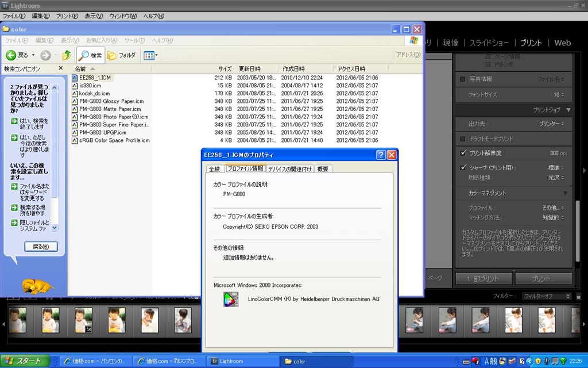Open the Folders (フォルダ) pane
Screen dimensions: 588x368
(x=121, y=55)
